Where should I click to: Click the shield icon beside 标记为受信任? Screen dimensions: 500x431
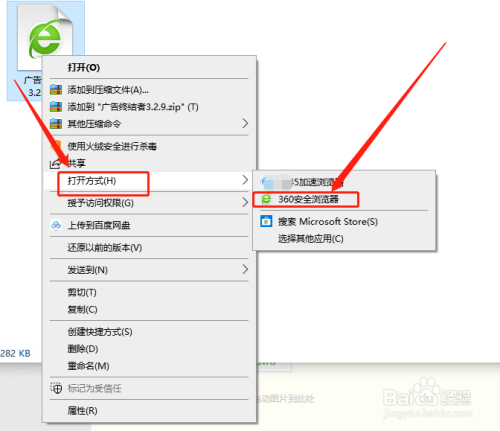(x=56, y=388)
